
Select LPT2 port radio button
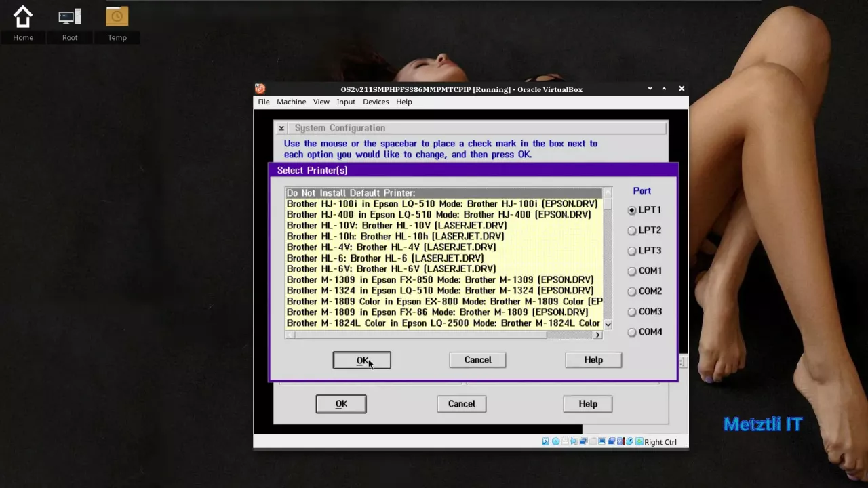click(x=631, y=230)
